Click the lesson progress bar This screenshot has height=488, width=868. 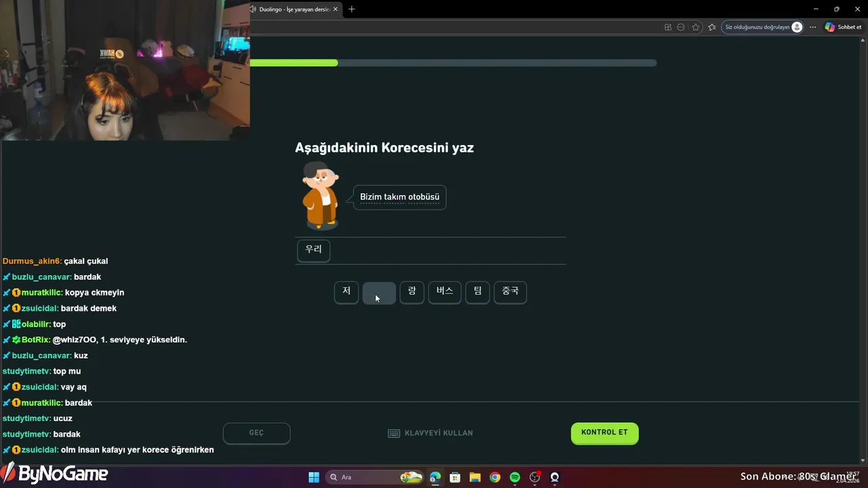tap(453, 63)
